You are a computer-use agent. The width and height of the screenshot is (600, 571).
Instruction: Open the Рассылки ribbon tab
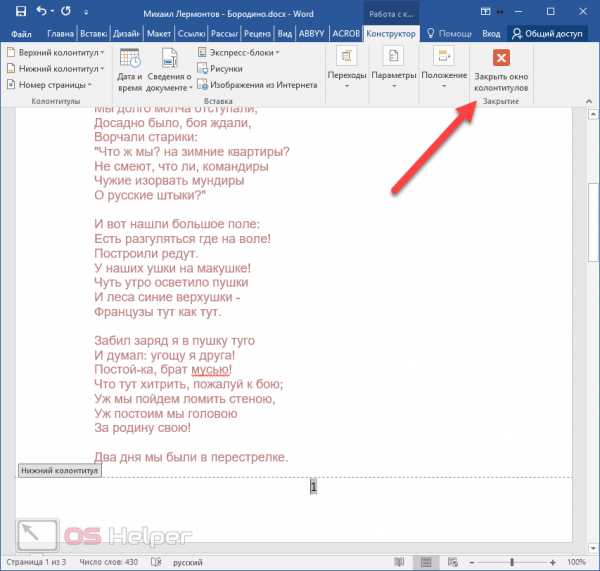[224, 34]
